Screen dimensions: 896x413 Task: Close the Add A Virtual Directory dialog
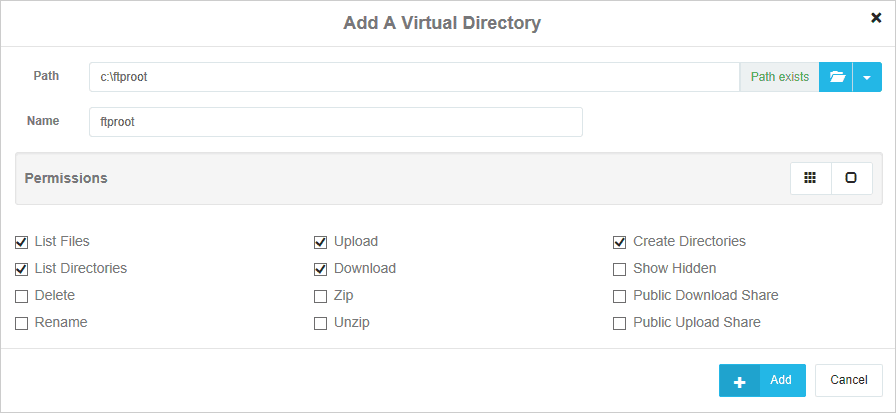coord(876,17)
